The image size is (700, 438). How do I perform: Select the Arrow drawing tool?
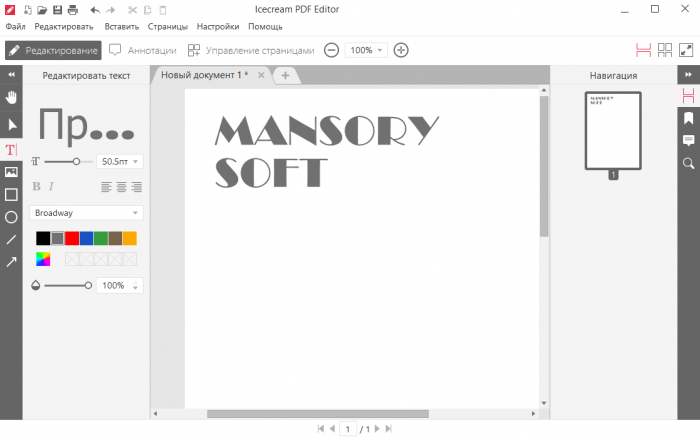point(11,262)
